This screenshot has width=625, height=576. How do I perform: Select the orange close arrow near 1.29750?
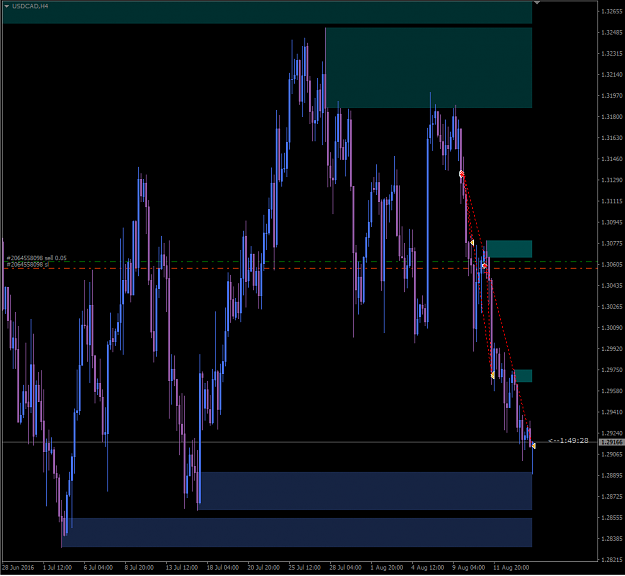[493, 375]
